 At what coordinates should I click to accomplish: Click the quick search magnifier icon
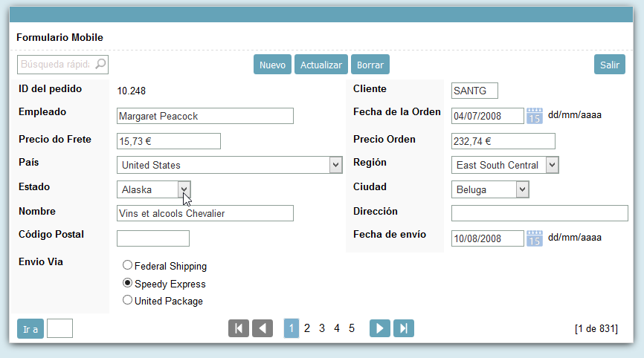(101, 65)
